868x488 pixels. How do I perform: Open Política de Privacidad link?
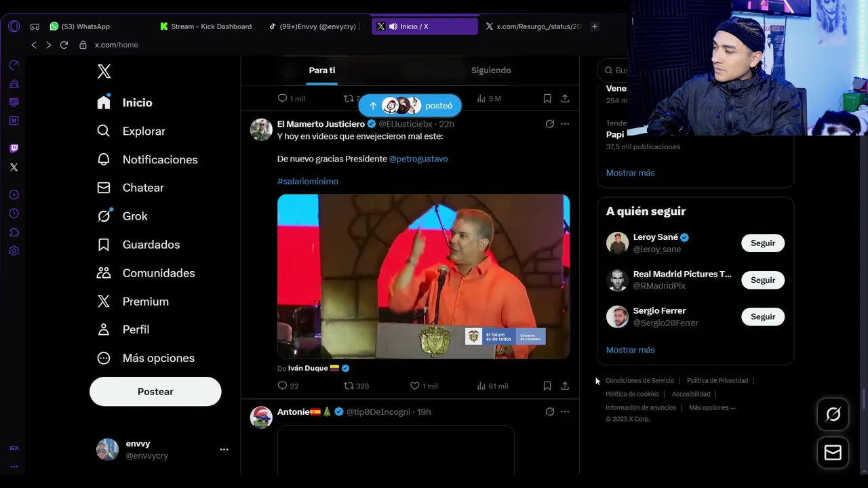[x=717, y=381]
